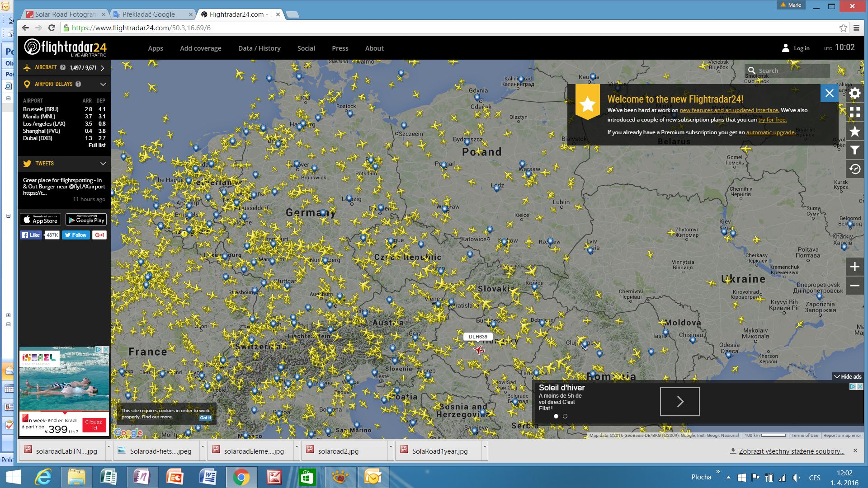Open the cookie Find out more link
868x488 pixels.
pos(157,417)
